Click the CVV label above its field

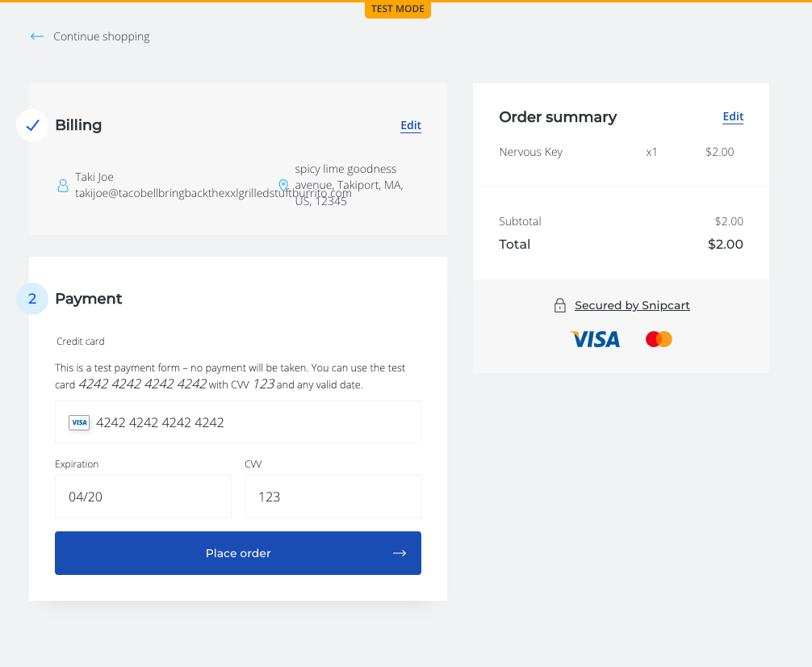pyautogui.click(x=253, y=464)
